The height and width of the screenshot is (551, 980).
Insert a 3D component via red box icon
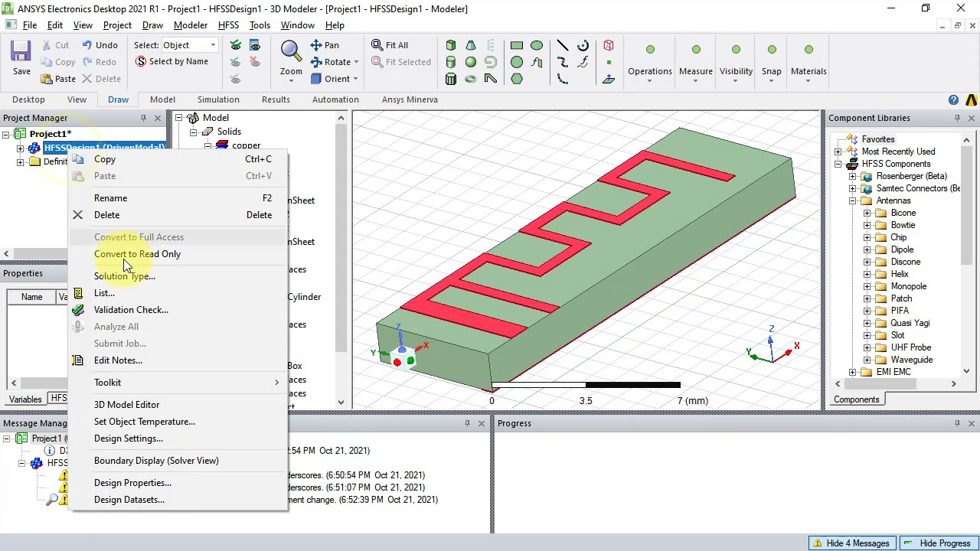[609, 45]
